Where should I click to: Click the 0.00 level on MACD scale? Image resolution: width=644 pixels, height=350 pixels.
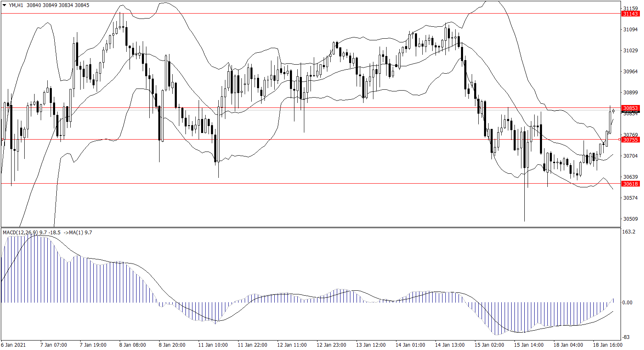628,303
